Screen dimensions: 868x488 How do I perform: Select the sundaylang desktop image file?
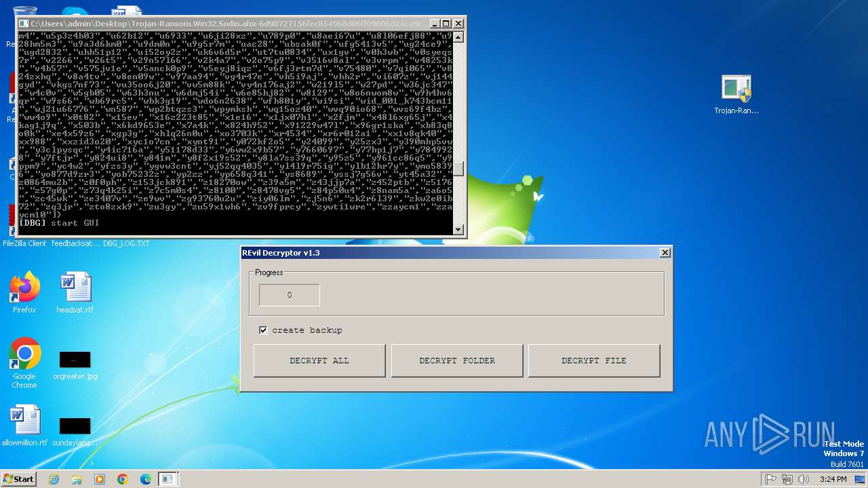point(75,431)
